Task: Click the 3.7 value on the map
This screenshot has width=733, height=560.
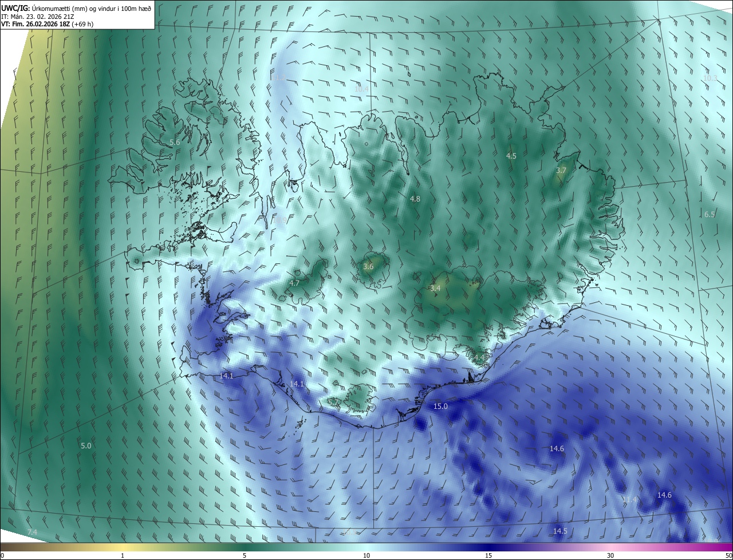Action: (561, 171)
